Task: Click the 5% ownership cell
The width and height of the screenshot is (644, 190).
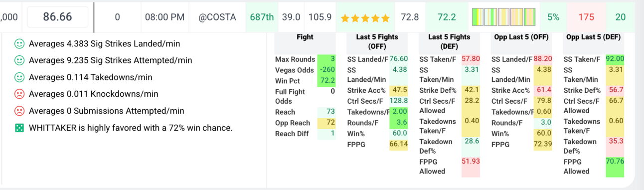Action: 553,17
